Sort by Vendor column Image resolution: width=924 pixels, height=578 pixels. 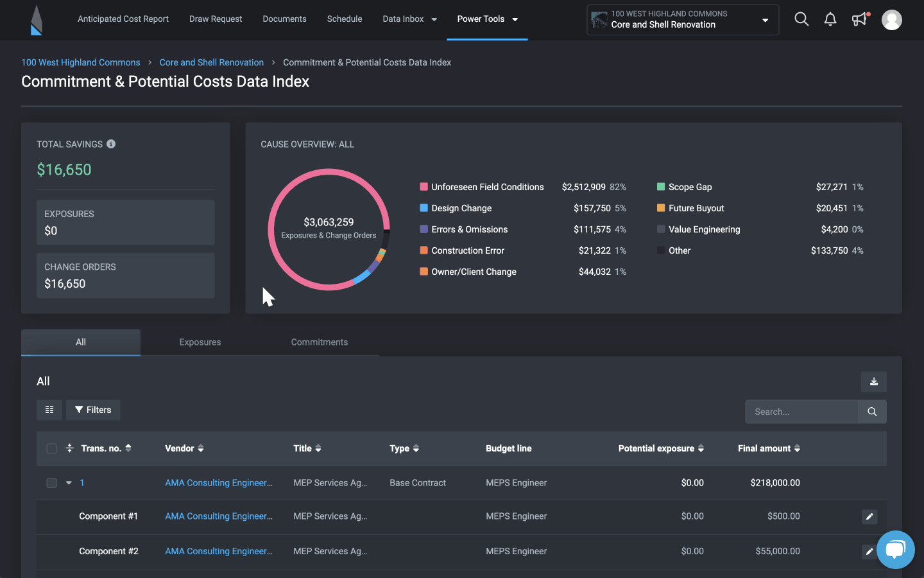pyautogui.click(x=184, y=448)
